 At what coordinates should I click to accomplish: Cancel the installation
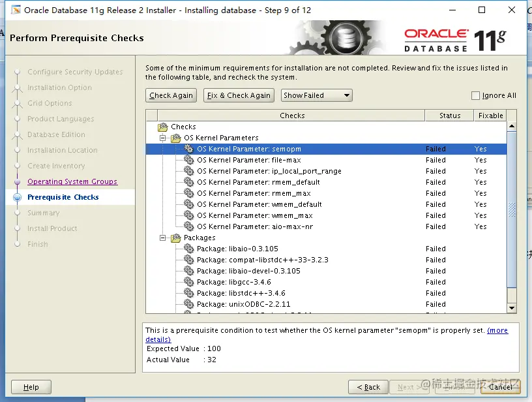501,387
